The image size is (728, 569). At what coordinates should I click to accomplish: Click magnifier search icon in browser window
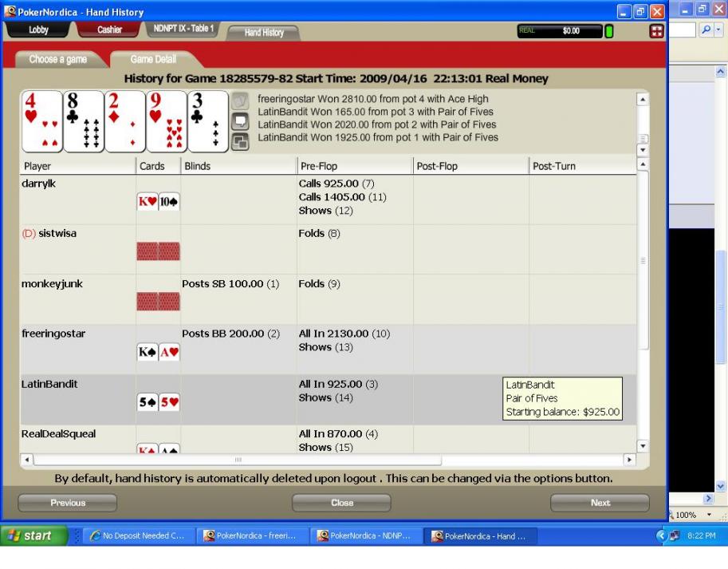click(x=706, y=30)
